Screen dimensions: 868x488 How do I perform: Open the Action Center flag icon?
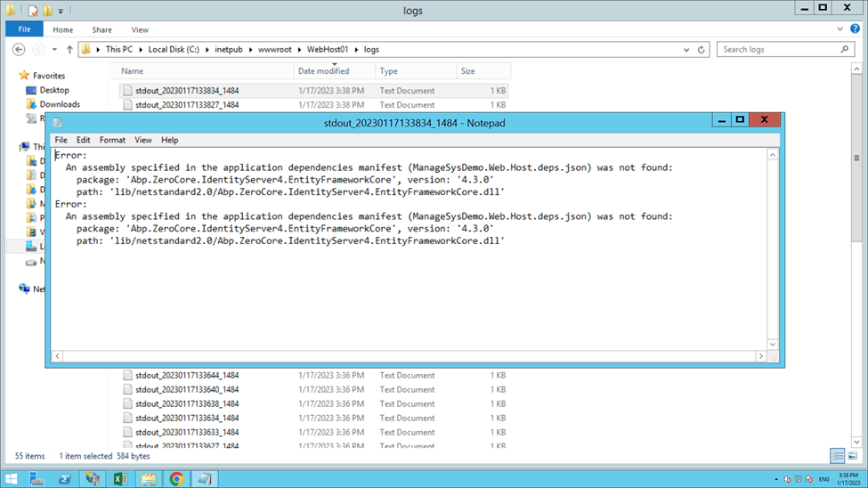point(808,479)
